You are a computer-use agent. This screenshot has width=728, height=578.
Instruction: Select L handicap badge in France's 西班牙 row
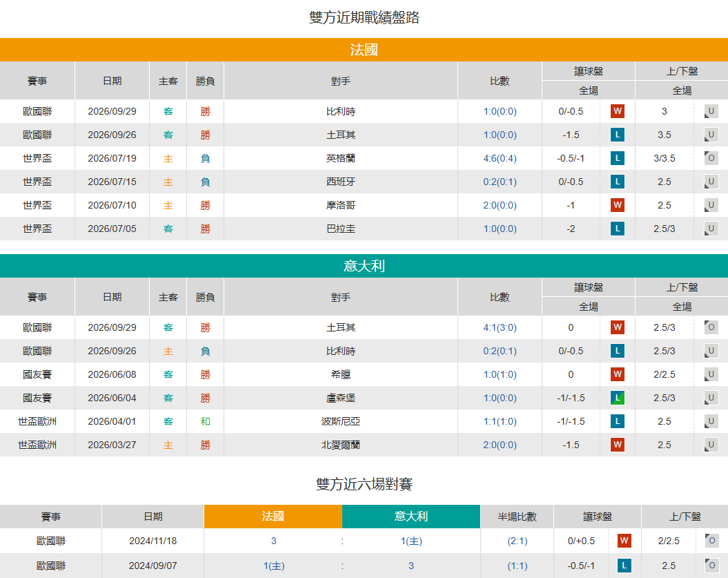pyautogui.click(x=617, y=182)
